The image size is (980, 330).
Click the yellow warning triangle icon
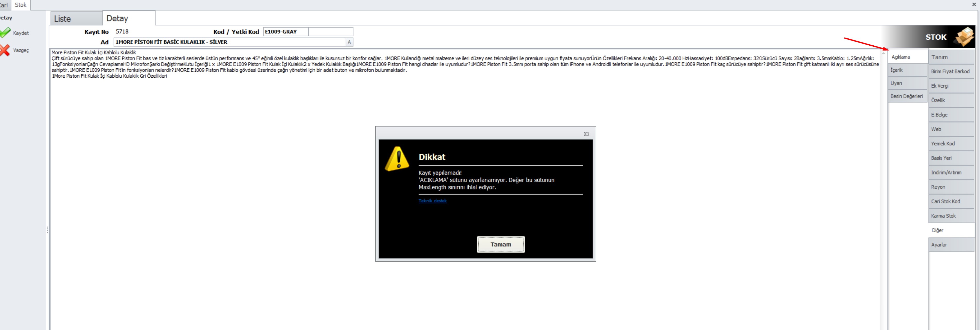(397, 159)
